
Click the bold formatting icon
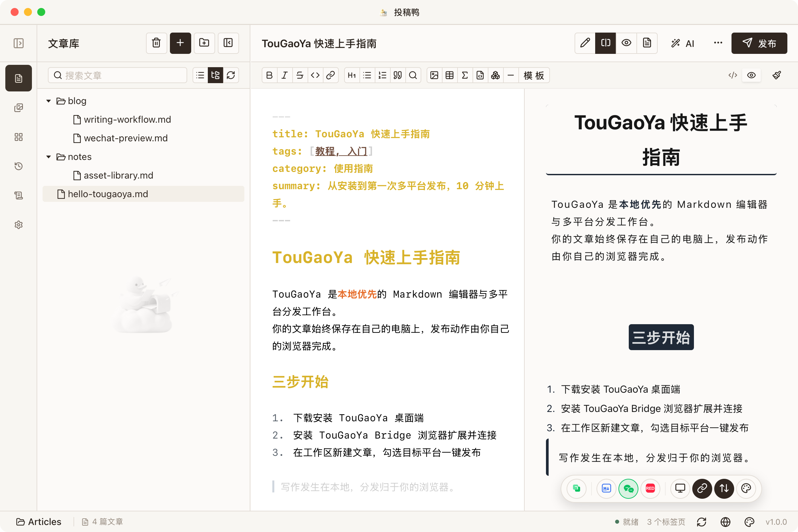[269, 75]
